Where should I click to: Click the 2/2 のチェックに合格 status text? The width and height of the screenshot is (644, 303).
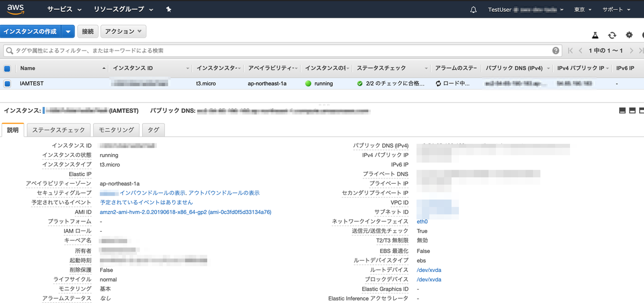pos(396,84)
